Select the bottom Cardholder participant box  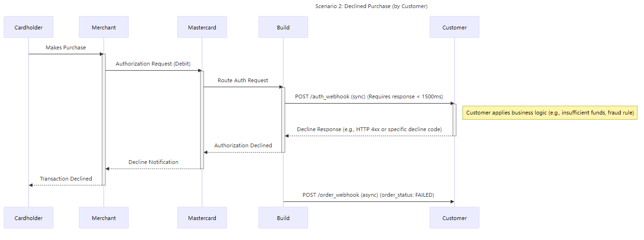pos(29,218)
